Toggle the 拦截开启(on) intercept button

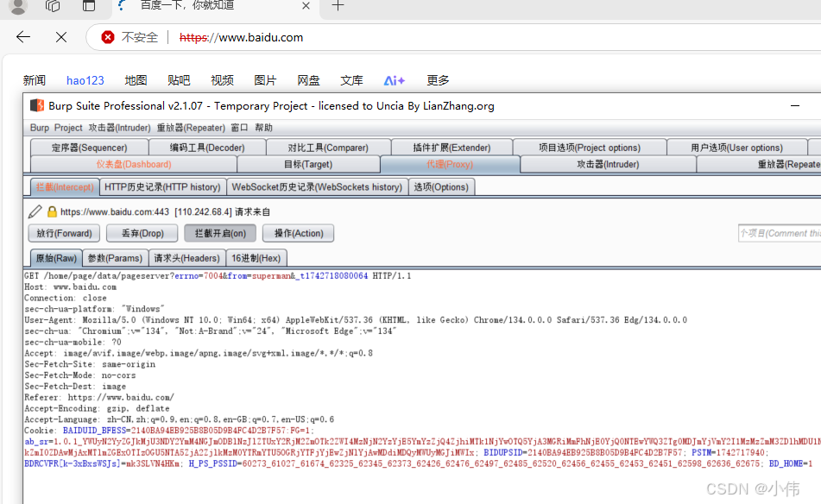(x=220, y=233)
